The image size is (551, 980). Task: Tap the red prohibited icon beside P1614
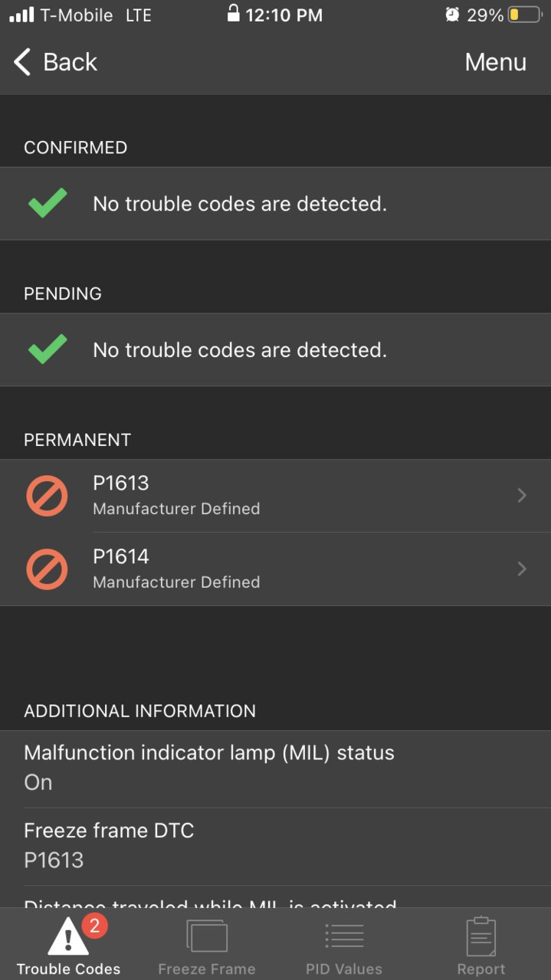point(48,569)
